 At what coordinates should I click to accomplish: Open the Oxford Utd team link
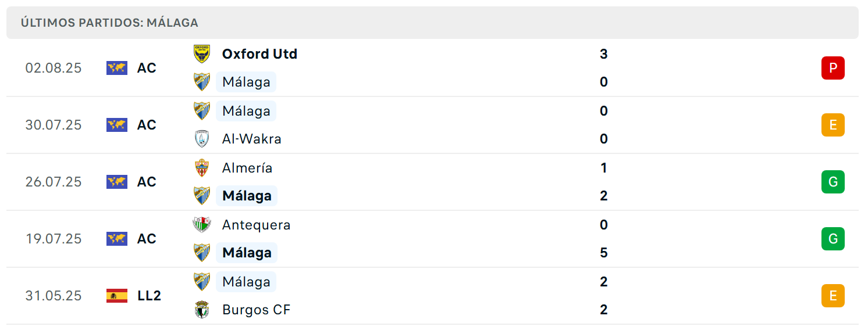259,54
